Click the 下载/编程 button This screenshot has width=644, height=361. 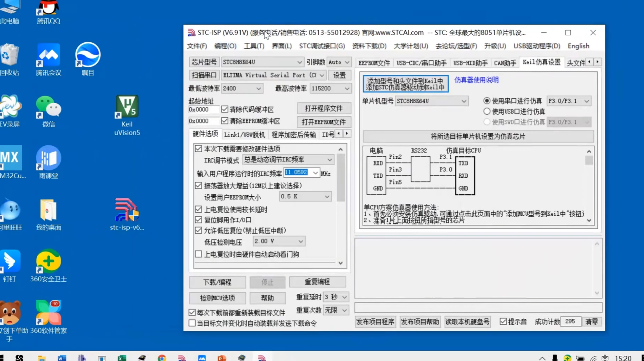[x=217, y=282]
